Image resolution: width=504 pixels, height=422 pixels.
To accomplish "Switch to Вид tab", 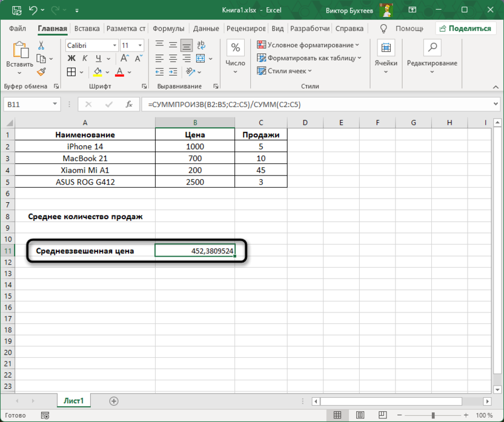I will (x=277, y=28).
